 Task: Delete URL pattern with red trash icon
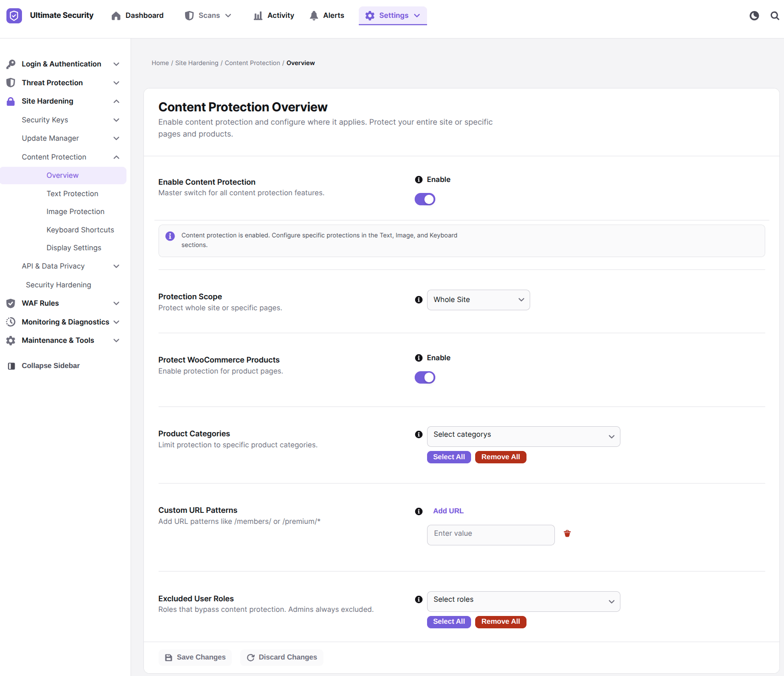(x=567, y=533)
